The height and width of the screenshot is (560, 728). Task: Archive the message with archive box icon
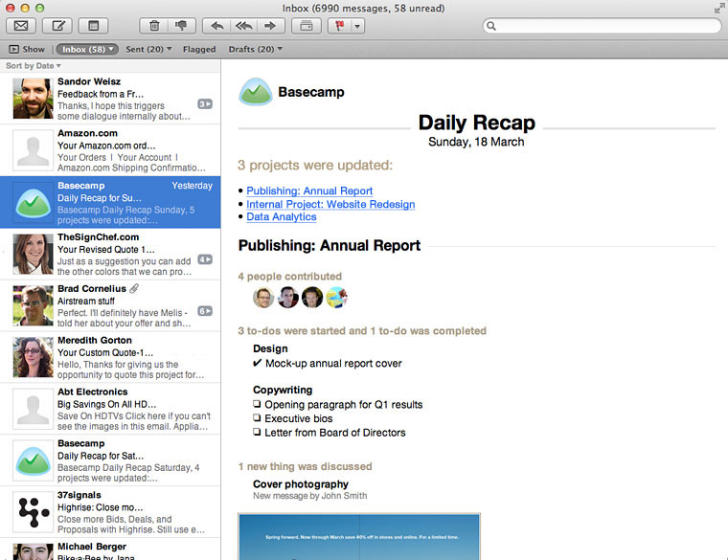[307, 26]
